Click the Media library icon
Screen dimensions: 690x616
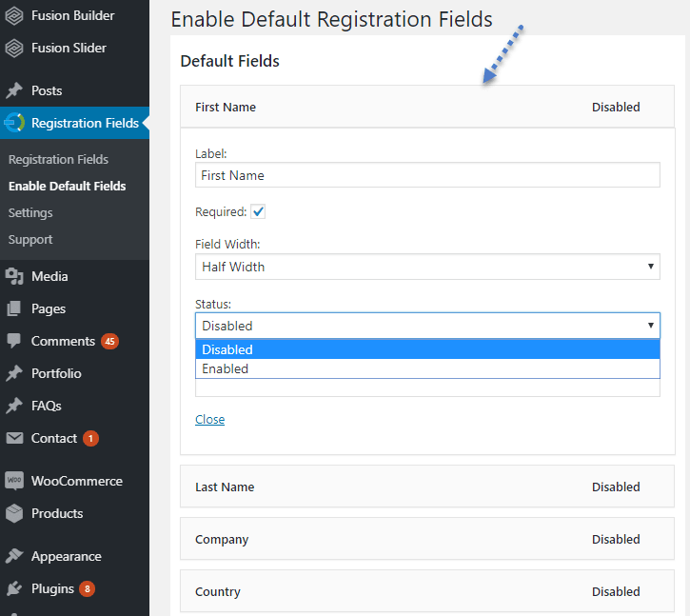[x=14, y=276]
